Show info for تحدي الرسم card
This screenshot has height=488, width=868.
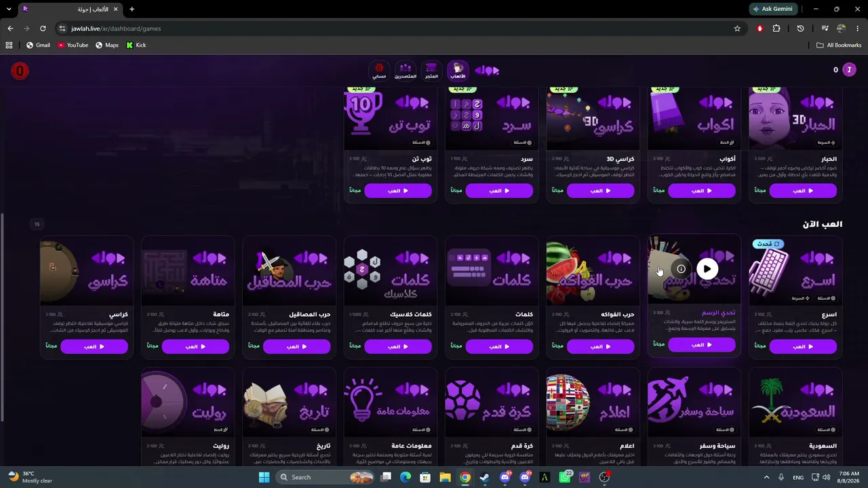coord(681,269)
